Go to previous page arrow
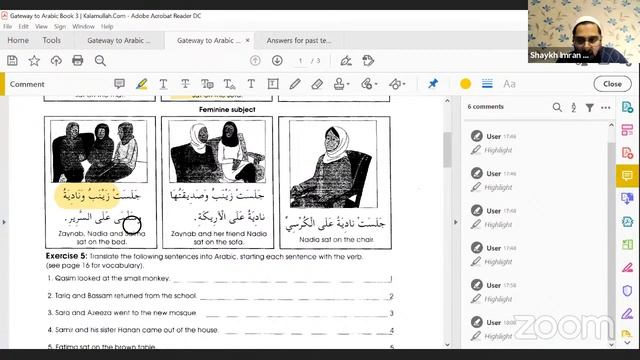Screen dimensions: 640x360 255,61
